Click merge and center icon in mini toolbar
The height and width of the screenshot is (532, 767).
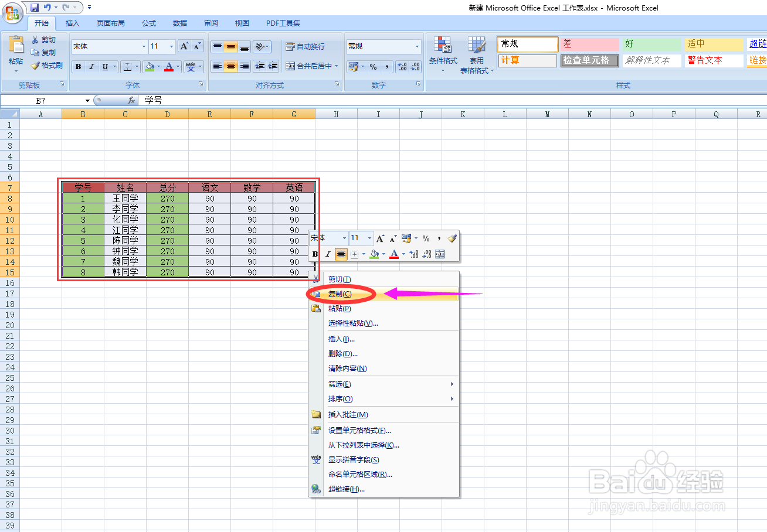tap(440, 254)
